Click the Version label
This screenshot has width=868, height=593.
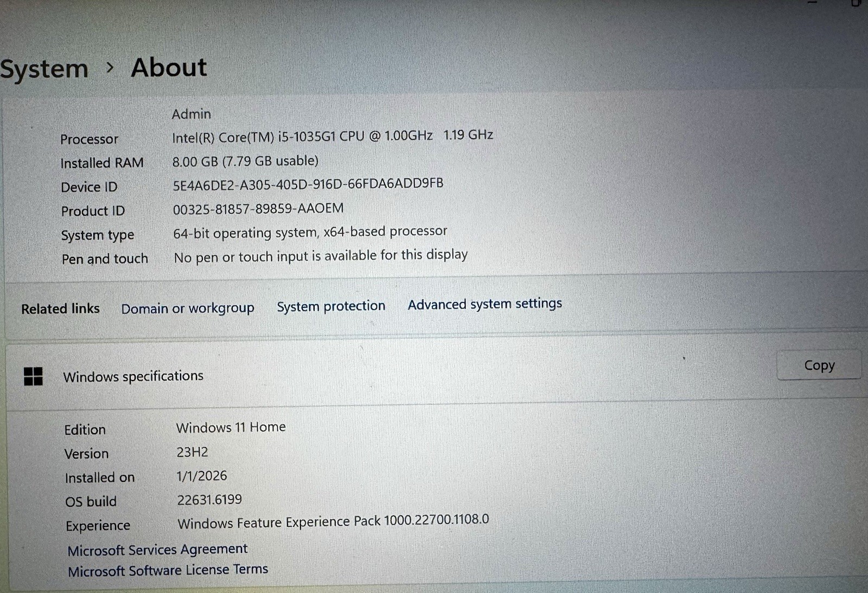tap(87, 454)
